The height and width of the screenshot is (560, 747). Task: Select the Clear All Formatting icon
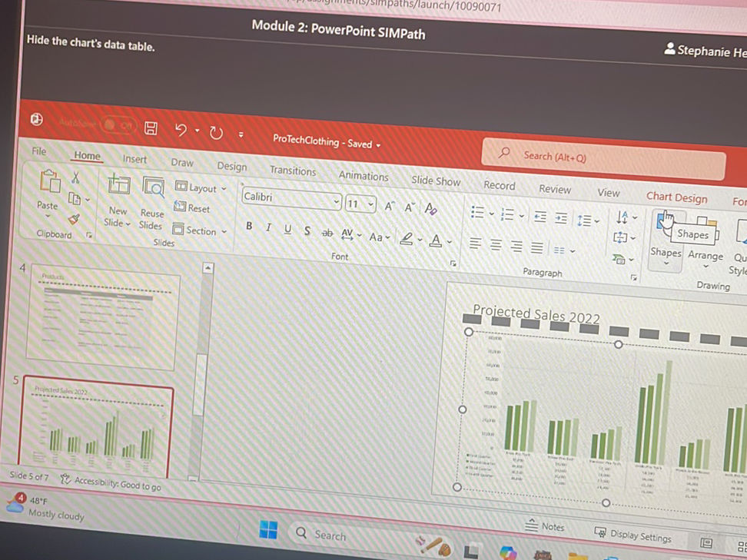tap(431, 207)
